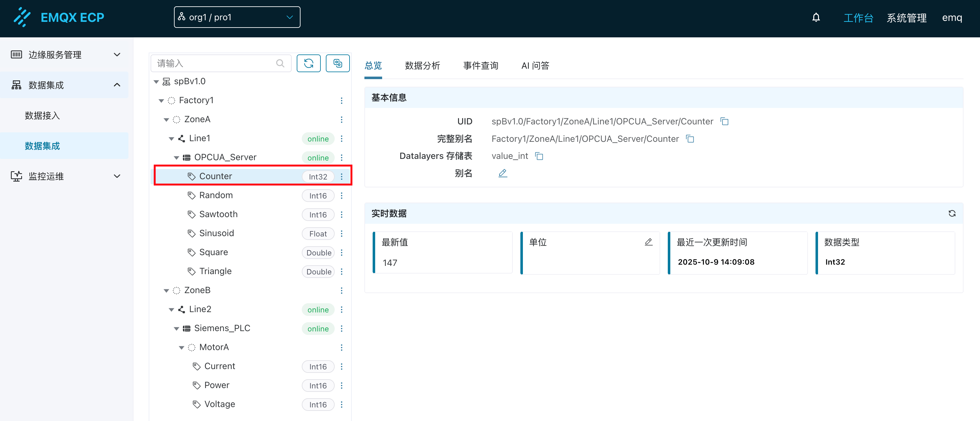Copy the full alias path
980x421 pixels.
(690, 139)
